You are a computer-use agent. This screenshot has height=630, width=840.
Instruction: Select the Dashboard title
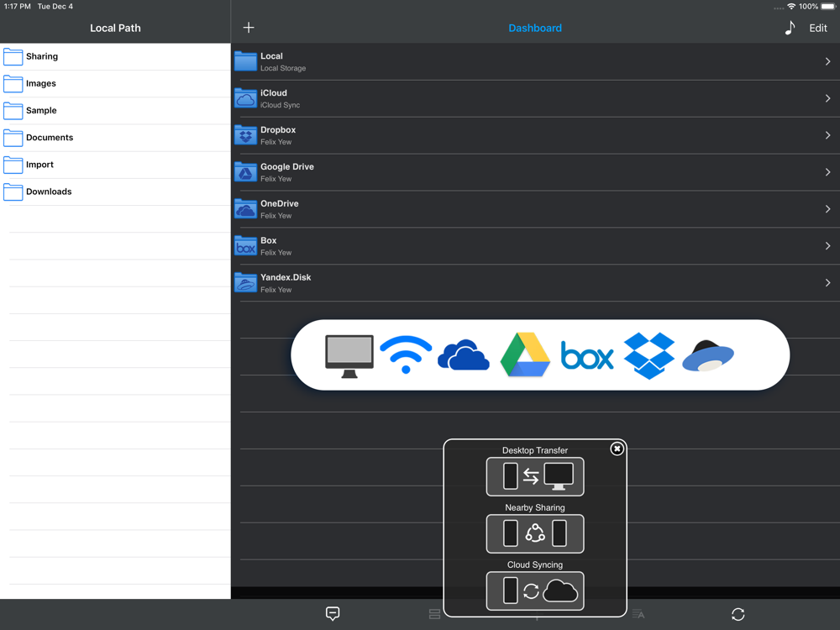coord(534,28)
